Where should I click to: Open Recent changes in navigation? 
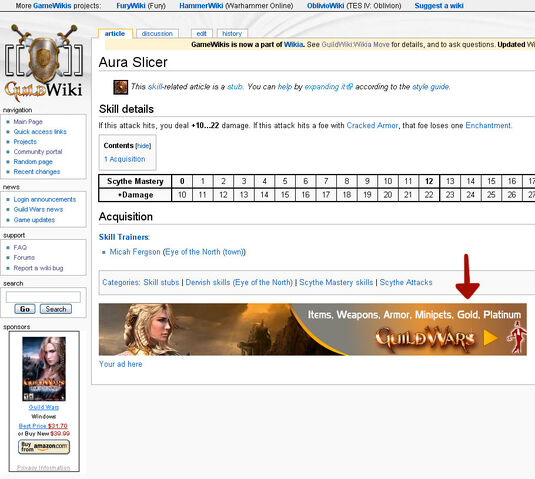pyautogui.click(x=37, y=172)
